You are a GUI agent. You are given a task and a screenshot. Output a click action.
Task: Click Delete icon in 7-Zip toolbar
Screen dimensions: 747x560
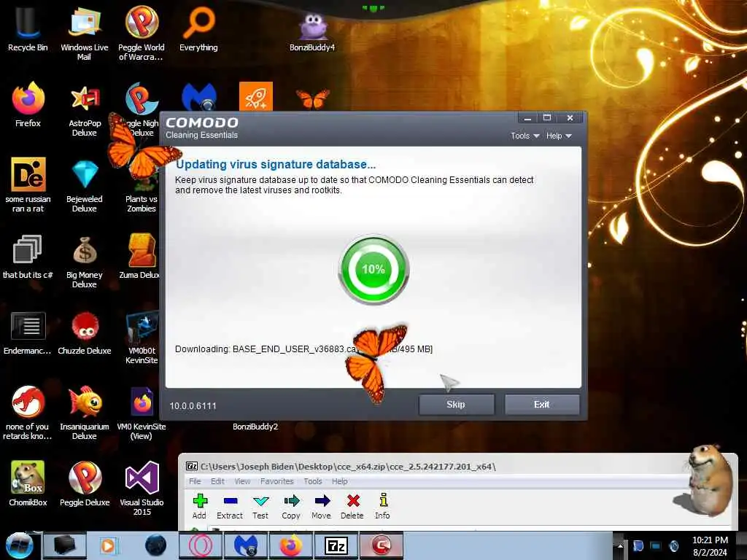352,506
